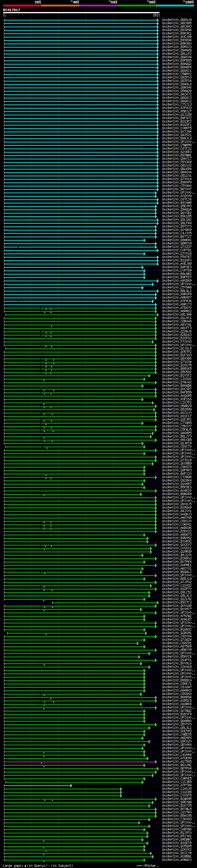
Task: Click the magenta alignment bar for UniRef100_A1T565
Action: 80,761
